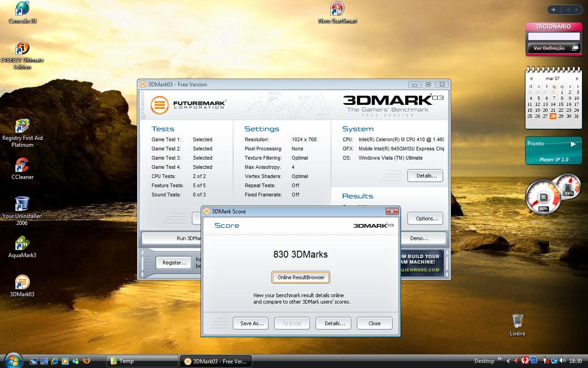Click Save As in the Score dialog
588x368 pixels.
[x=252, y=323]
